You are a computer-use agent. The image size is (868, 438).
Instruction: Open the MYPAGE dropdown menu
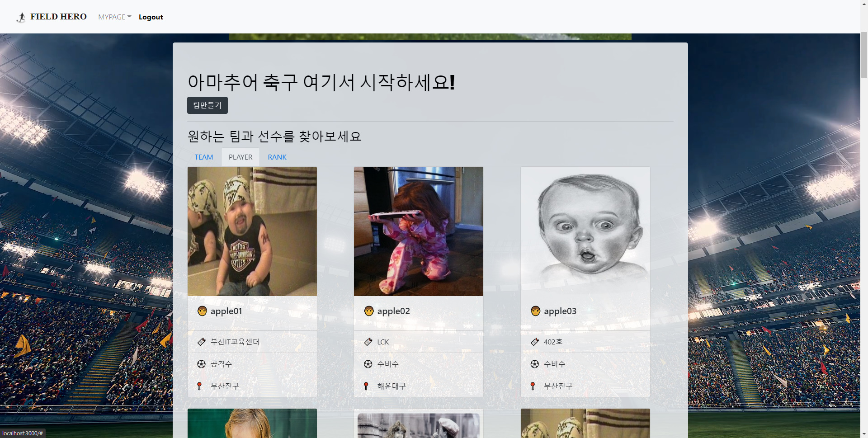(114, 17)
